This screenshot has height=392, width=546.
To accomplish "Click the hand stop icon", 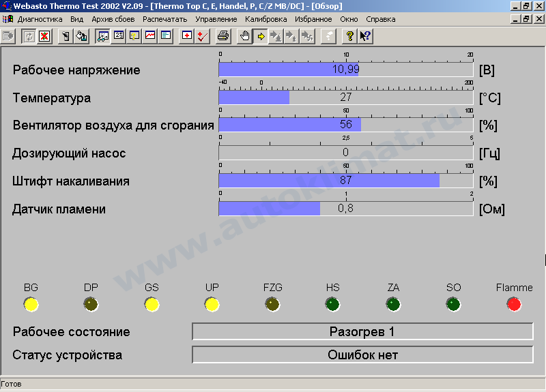I will pos(245,36).
